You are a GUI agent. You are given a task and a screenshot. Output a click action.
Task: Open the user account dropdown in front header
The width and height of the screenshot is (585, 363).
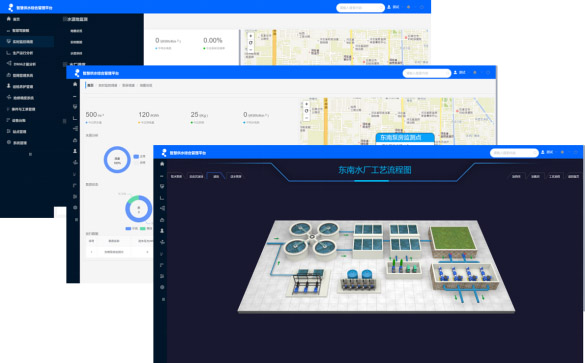pos(548,152)
